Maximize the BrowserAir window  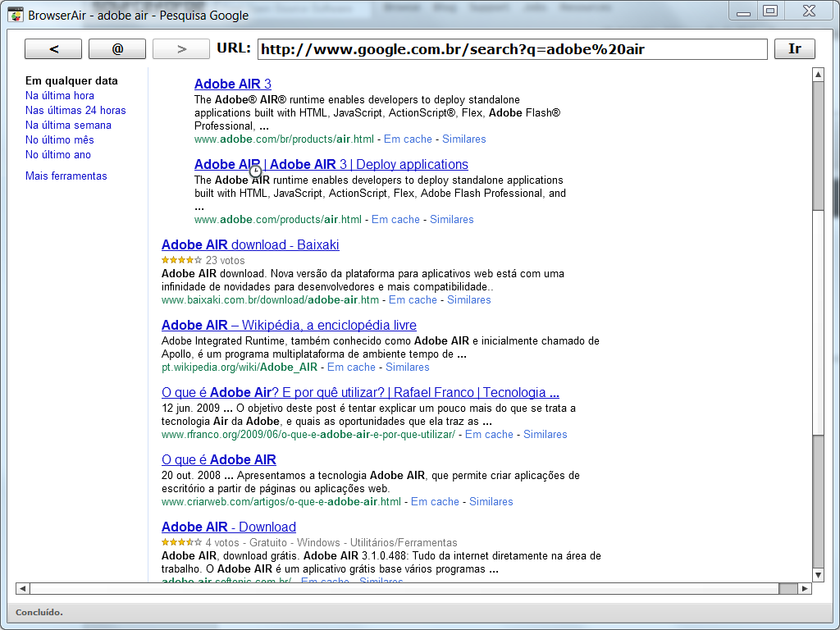pyautogui.click(x=770, y=11)
